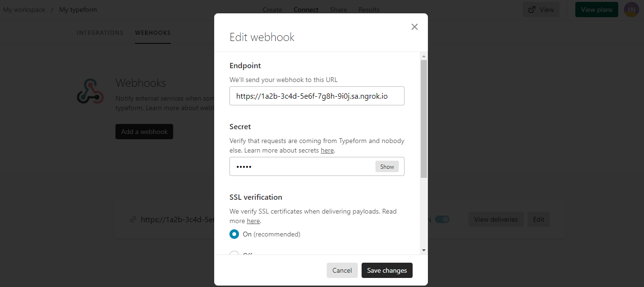Viewport: 644px width, 287px height.
Task: Close the Edit webhook dialog
Action: tap(414, 27)
